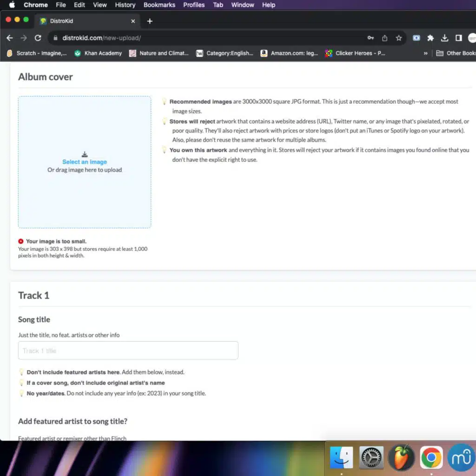This screenshot has width=476, height=476.
Task: Click the page reload icon
Action: [x=38, y=38]
